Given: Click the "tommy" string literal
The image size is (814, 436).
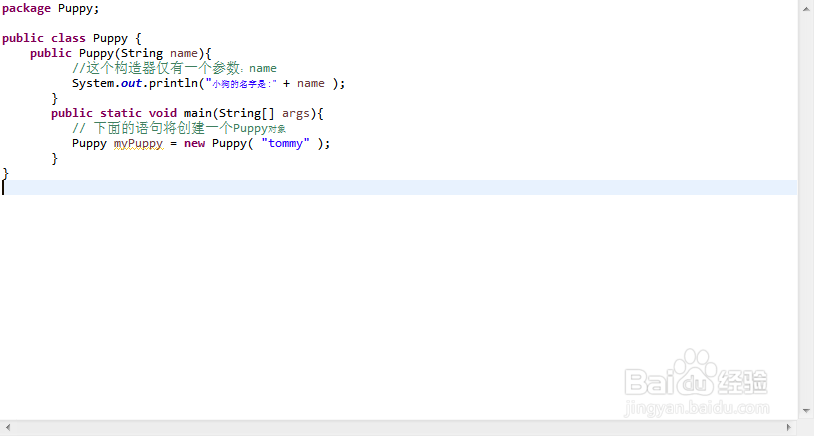Looking at the screenshot, I should pos(286,143).
